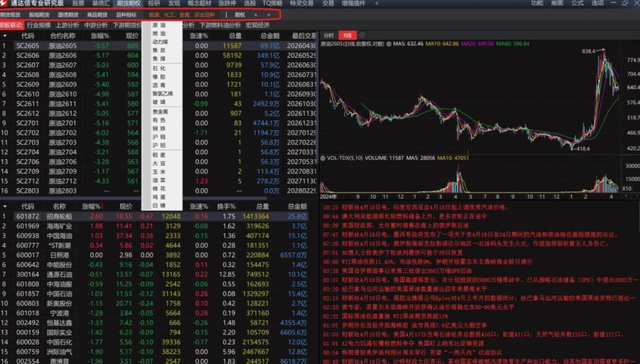Sort stocks by 涨幅% column header
640x364 pixels.
(x=91, y=207)
